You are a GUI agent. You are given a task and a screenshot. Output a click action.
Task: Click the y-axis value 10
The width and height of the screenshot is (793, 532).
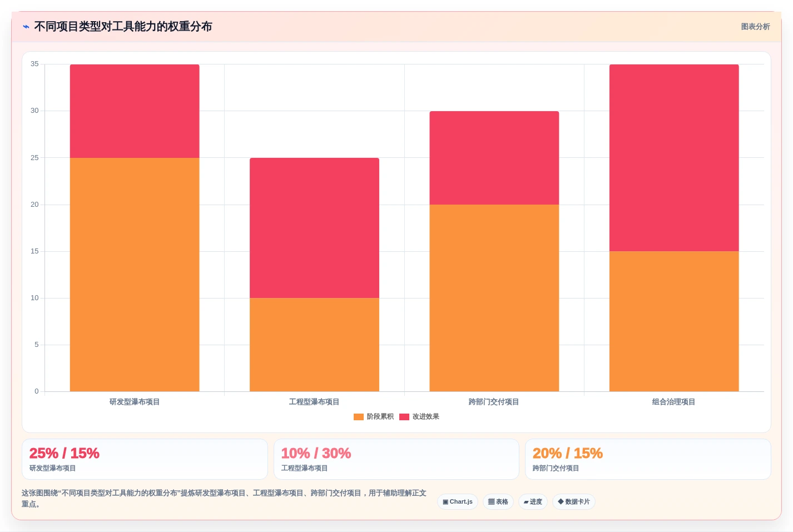(34, 298)
